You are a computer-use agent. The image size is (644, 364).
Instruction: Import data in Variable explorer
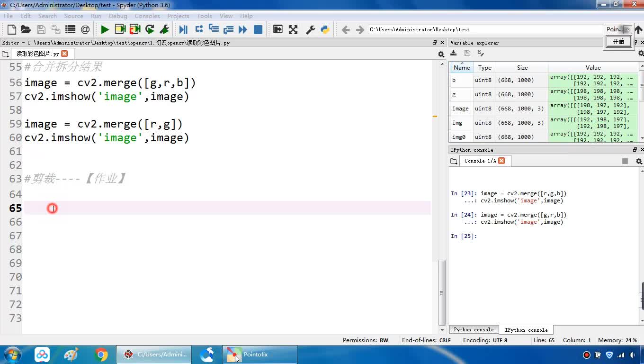pyautogui.click(x=454, y=54)
